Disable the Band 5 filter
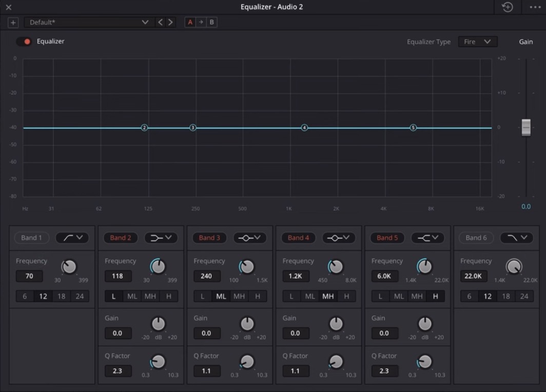The height and width of the screenshot is (392, 546). pyautogui.click(x=387, y=238)
